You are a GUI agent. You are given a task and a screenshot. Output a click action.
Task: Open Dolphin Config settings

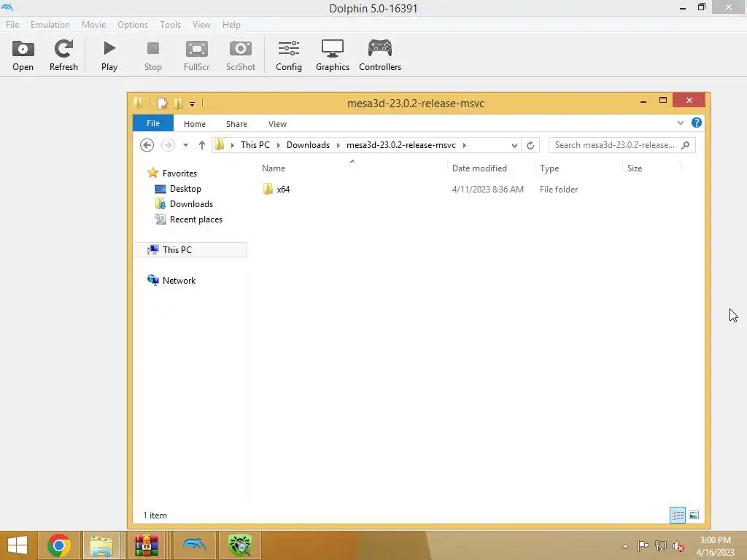(289, 55)
